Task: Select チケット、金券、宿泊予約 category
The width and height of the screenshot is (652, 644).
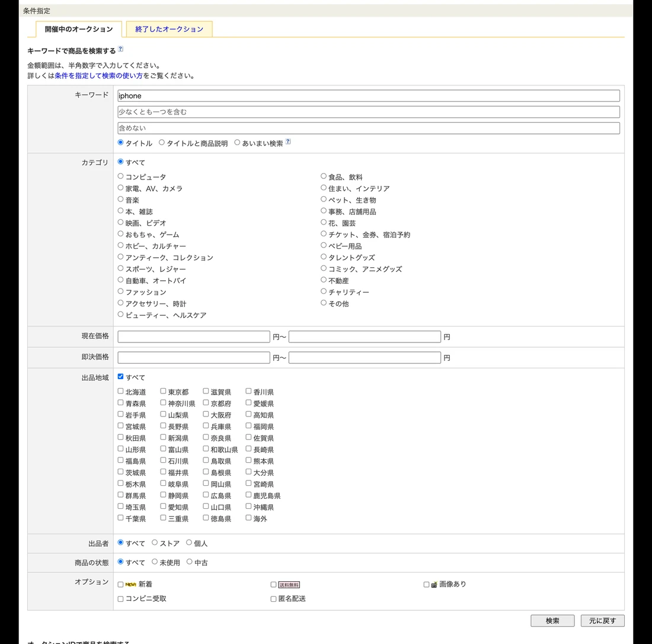Action: coord(324,234)
